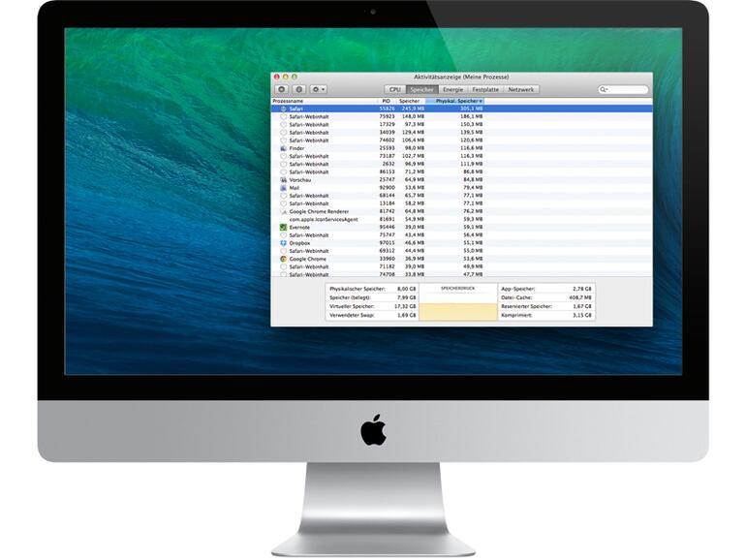Switch to the CPU tab
Viewport: 746px width, 560px height.
coord(395,89)
